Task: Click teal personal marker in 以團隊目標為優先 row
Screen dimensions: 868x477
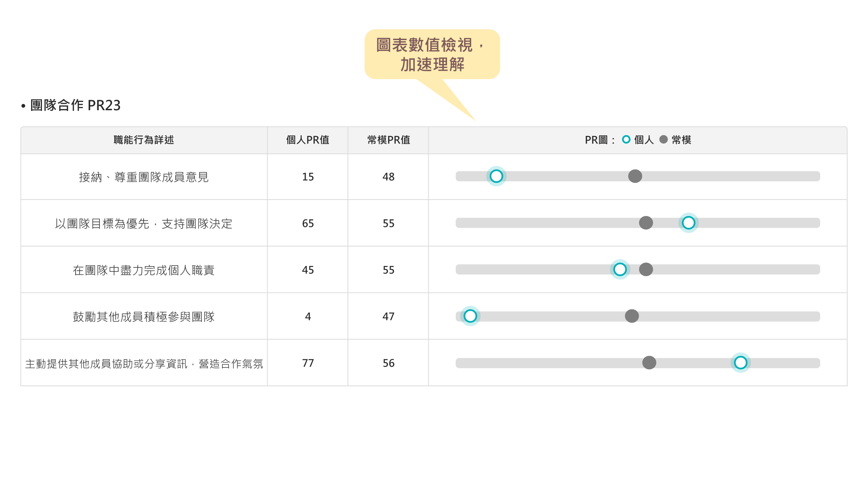Action: coord(688,223)
